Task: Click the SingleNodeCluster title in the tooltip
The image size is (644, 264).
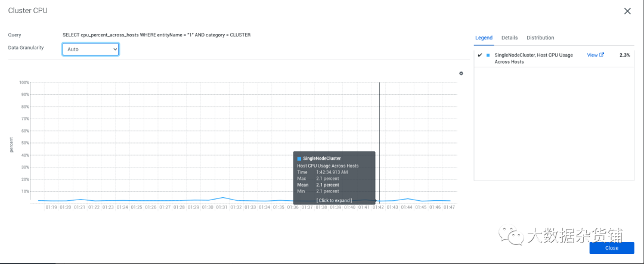Action: click(x=322, y=159)
